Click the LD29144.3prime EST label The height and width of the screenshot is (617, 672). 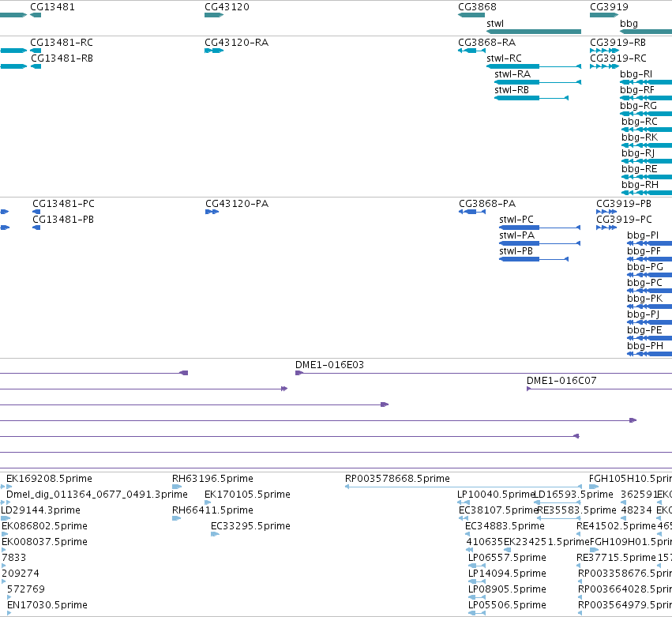[x=40, y=510]
